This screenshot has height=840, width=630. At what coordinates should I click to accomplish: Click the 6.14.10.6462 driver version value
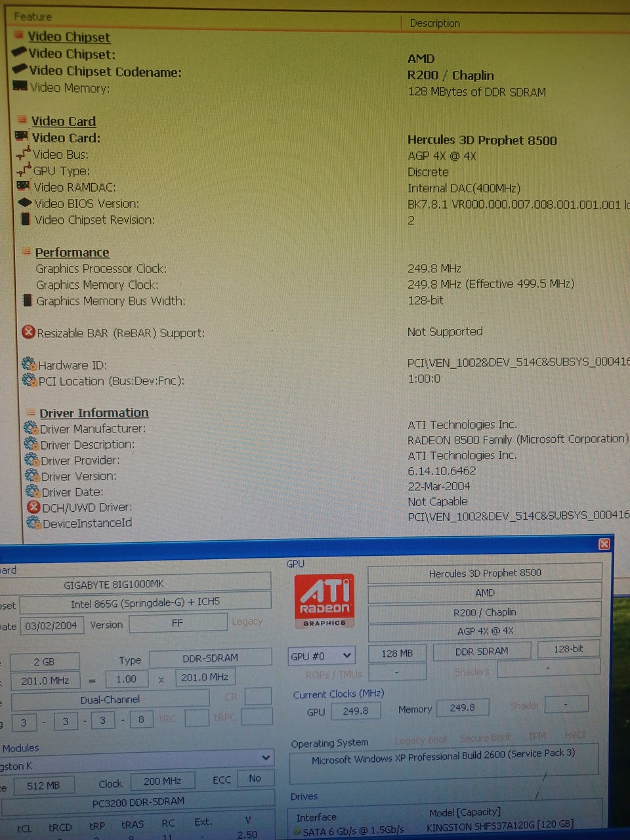click(x=441, y=471)
